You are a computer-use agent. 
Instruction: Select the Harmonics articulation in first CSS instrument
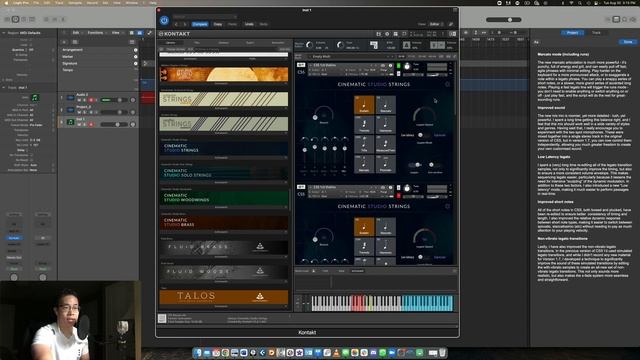tap(386, 124)
